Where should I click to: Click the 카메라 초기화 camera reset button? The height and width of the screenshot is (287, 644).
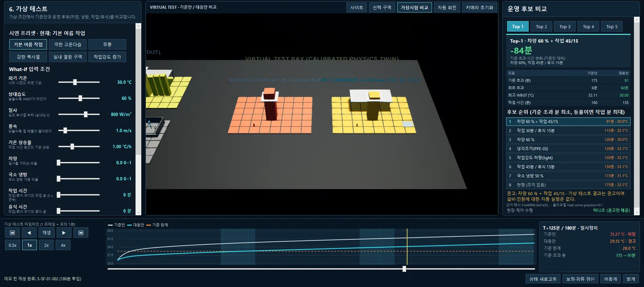point(479,8)
